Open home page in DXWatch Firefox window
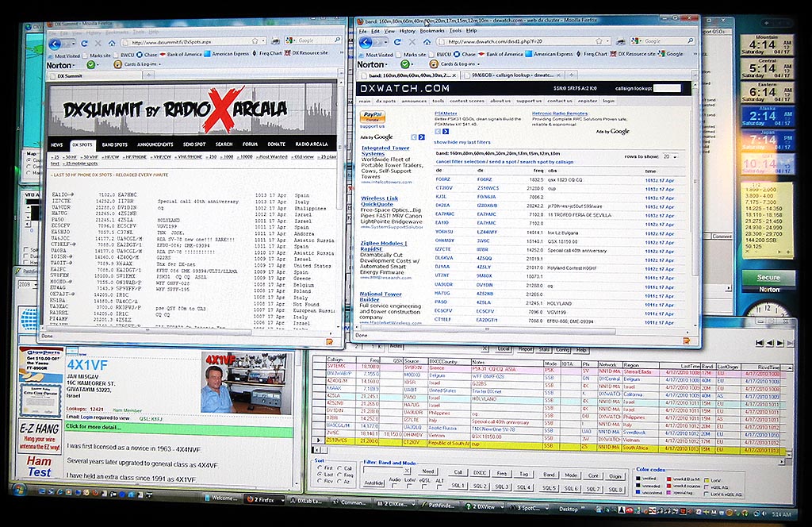Image resolution: width=812 pixels, height=527 pixels. 427,42
